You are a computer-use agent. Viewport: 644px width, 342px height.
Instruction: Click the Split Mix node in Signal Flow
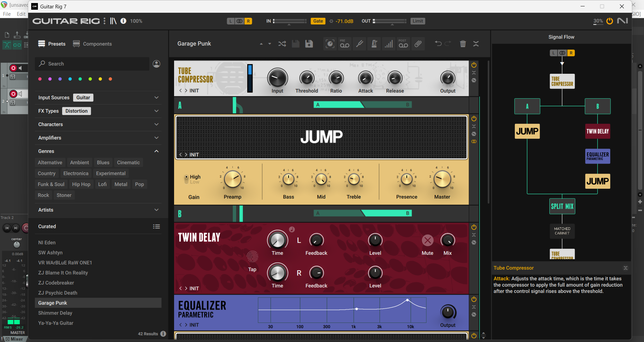click(x=562, y=206)
